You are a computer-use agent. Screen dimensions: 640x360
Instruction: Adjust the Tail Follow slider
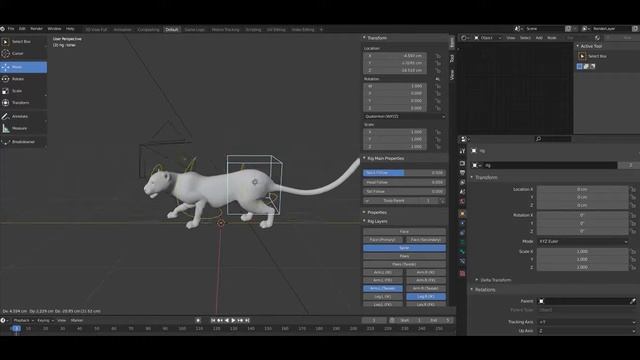tap(404, 191)
